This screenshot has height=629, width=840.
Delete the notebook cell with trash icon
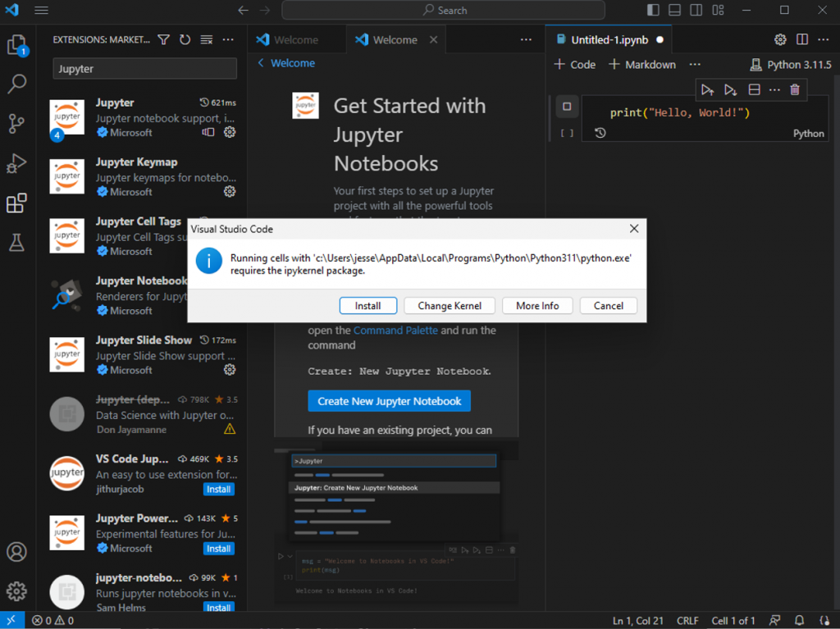[x=795, y=90]
